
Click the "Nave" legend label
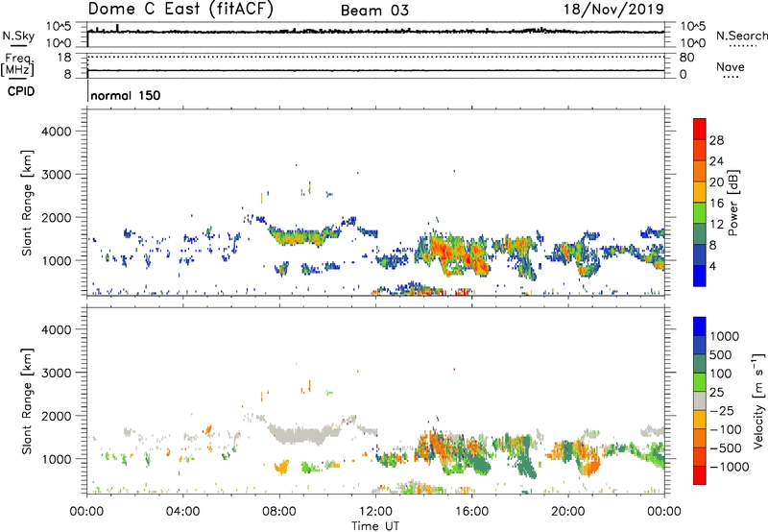[x=731, y=66]
